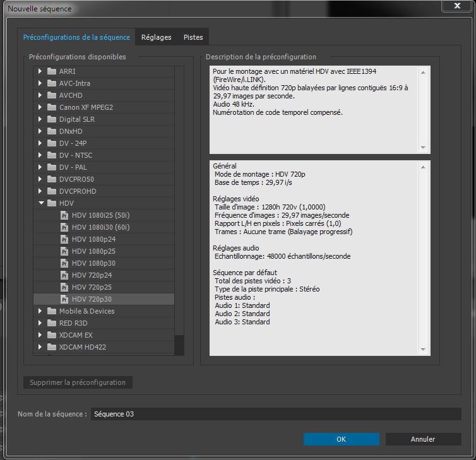Click Supprimer la préconfiguration button

coord(78,382)
